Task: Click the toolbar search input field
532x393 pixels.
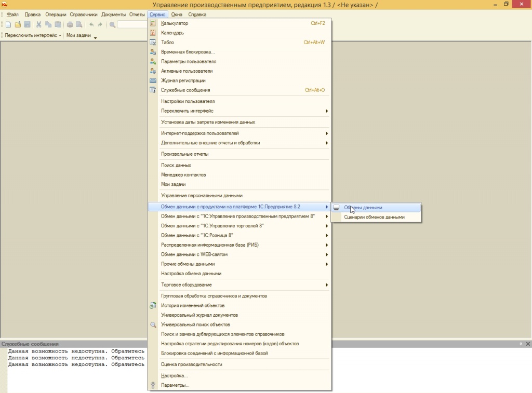Action: click(132, 24)
